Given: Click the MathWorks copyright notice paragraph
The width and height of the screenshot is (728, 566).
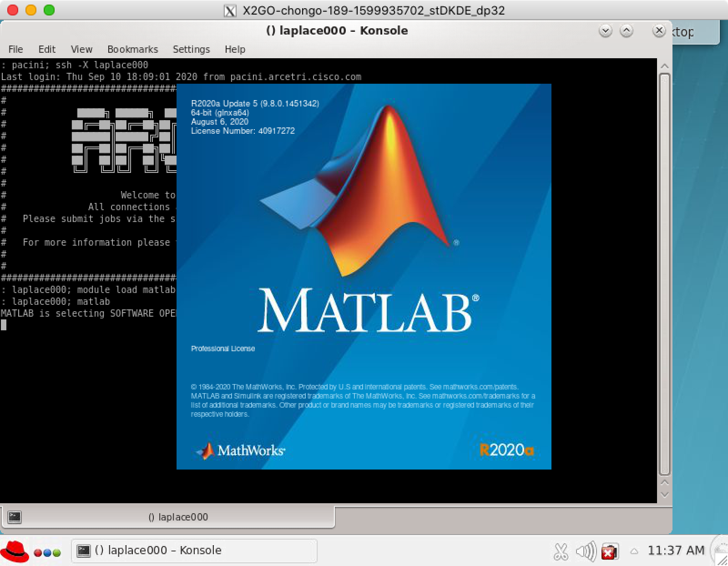Looking at the screenshot, I should (x=363, y=400).
